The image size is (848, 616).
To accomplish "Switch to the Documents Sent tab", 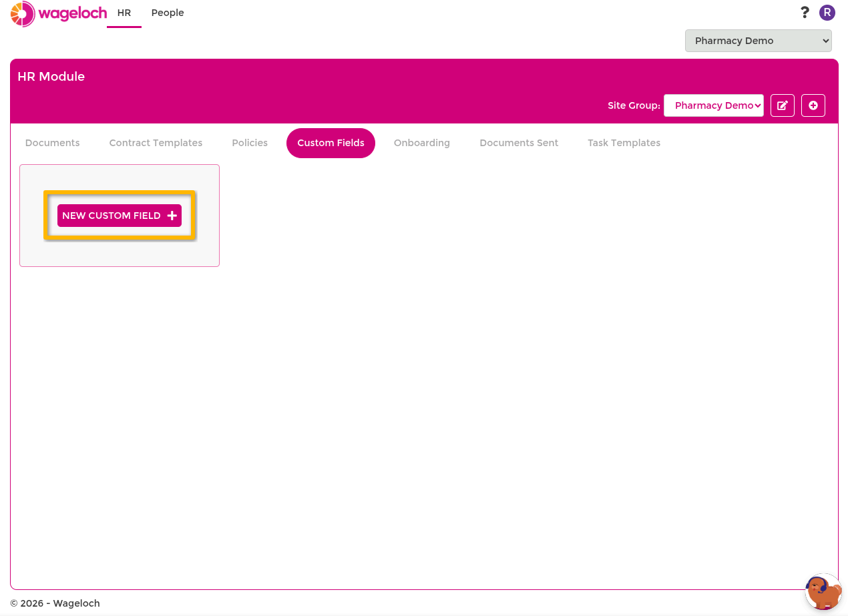I will click(x=519, y=143).
